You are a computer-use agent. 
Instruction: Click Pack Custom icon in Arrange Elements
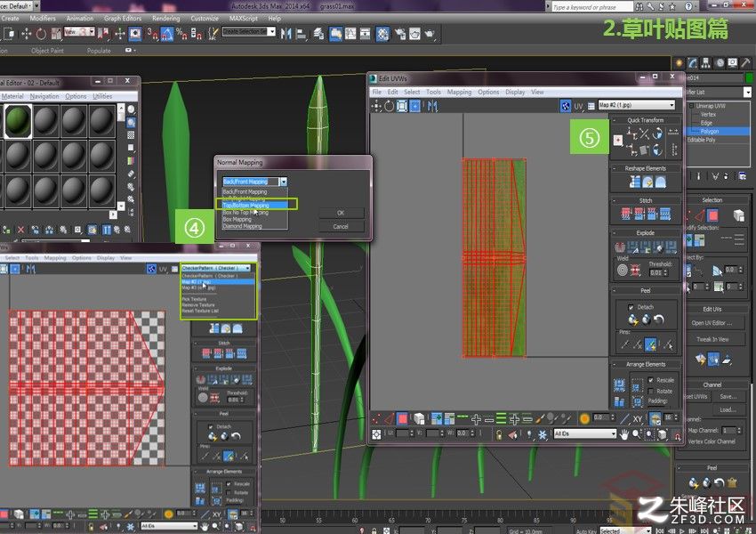[619, 385]
